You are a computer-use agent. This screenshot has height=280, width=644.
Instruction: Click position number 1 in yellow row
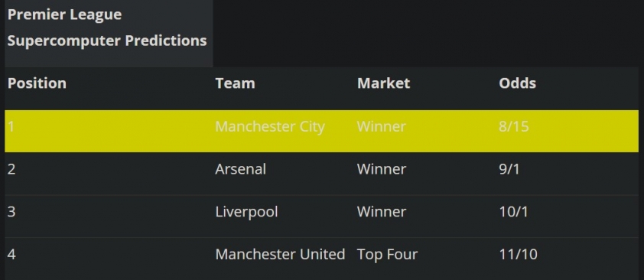11,126
